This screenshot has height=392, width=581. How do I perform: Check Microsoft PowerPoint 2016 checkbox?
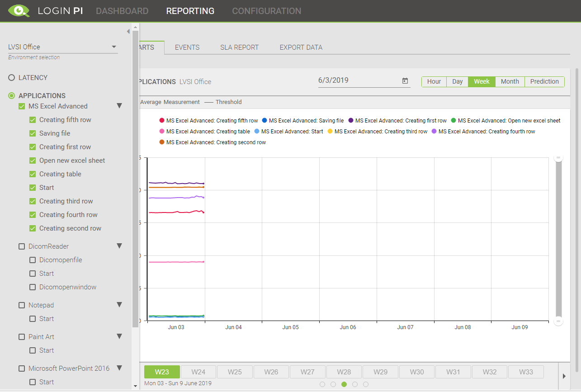tap(22, 368)
